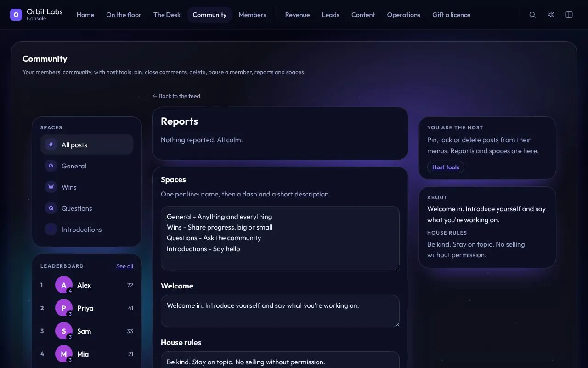Click the announcements megaphone icon
This screenshot has width=588, height=368.
coord(551,15)
